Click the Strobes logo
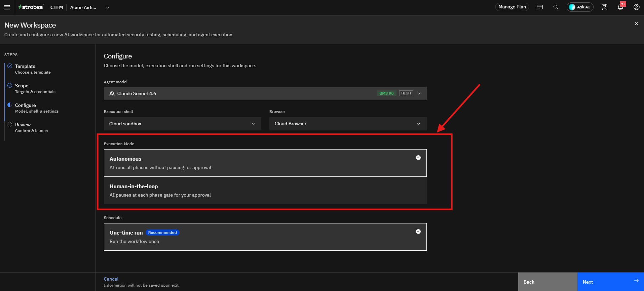The height and width of the screenshot is (291, 644). coord(31,7)
